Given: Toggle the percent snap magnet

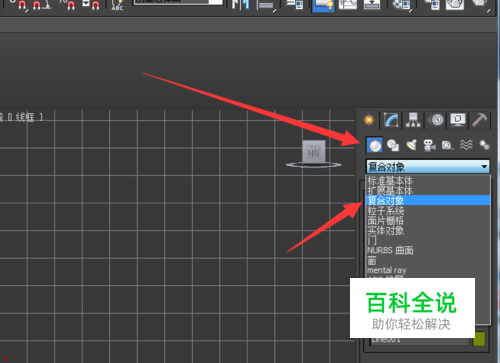Looking at the screenshot, I should click(68, 5).
